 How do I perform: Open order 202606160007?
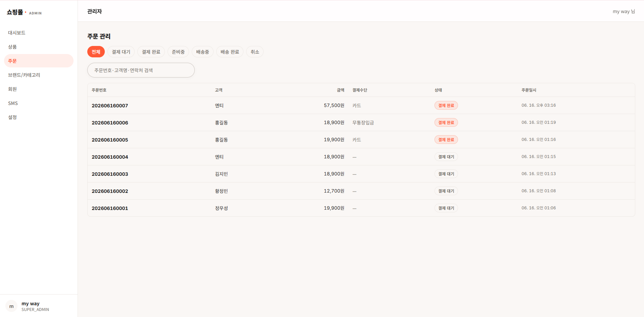click(361, 105)
